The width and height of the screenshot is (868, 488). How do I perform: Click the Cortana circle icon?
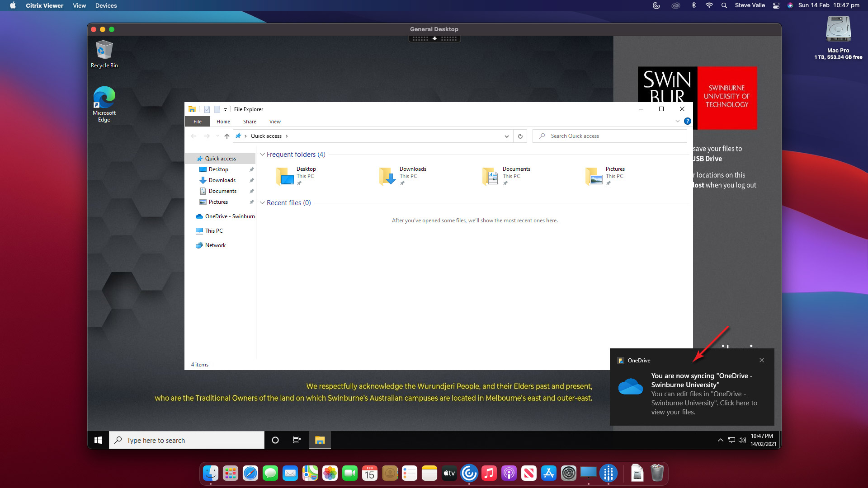coord(275,440)
